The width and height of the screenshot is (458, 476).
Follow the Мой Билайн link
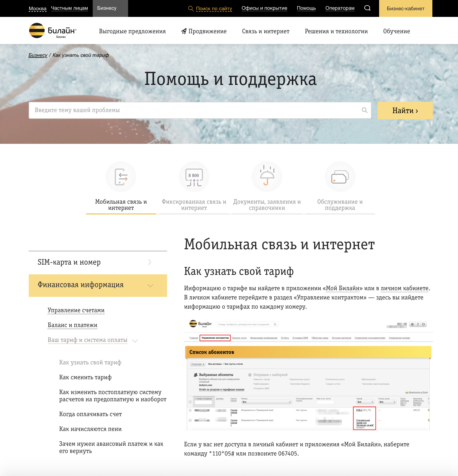343,288
